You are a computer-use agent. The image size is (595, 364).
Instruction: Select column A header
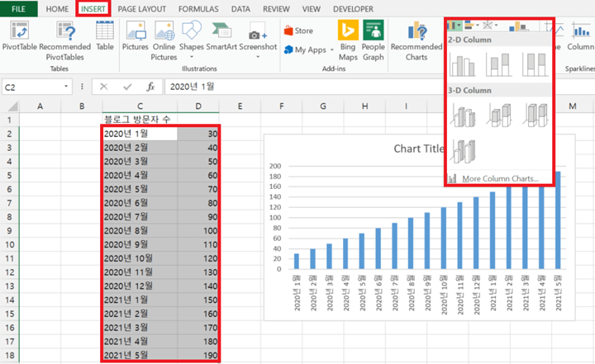coord(40,106)
